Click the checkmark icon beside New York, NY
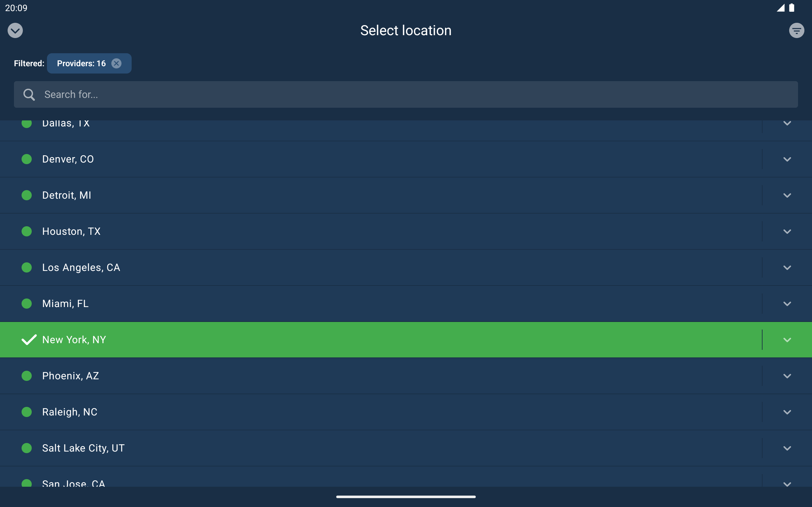Image resolution: width=812 pixels, height=507 pixels. 29,340
